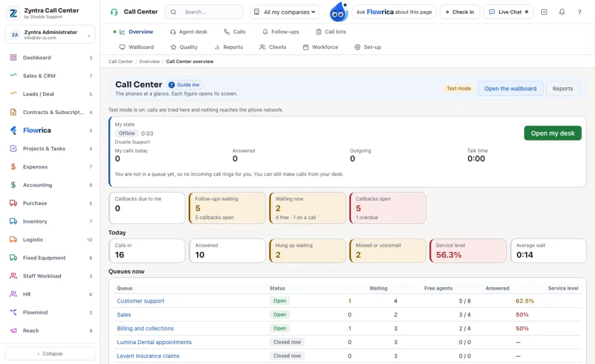Open the Live Chat button
The image size is (595, 364).
[508, 12]
